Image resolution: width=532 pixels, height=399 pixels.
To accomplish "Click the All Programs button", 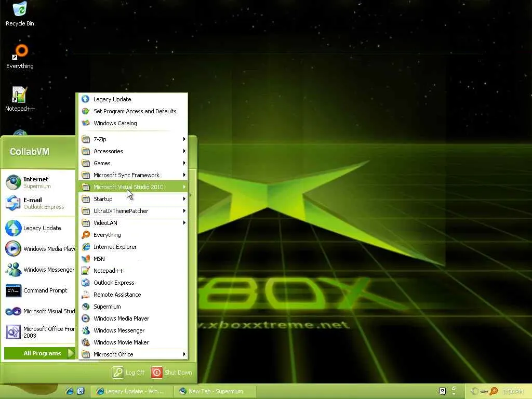I will click(39, 353).
